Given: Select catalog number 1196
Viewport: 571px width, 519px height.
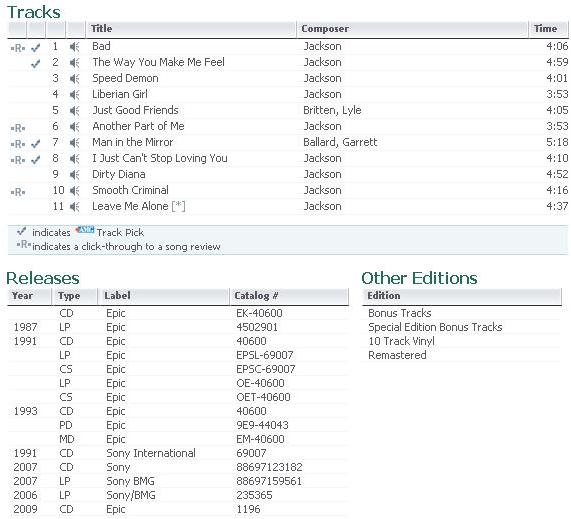Looking at the screenshot, I should point(248,509).
